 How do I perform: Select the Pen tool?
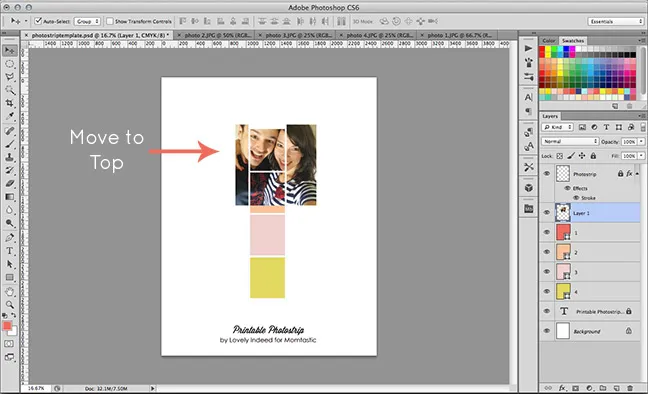tap(9, 238)
